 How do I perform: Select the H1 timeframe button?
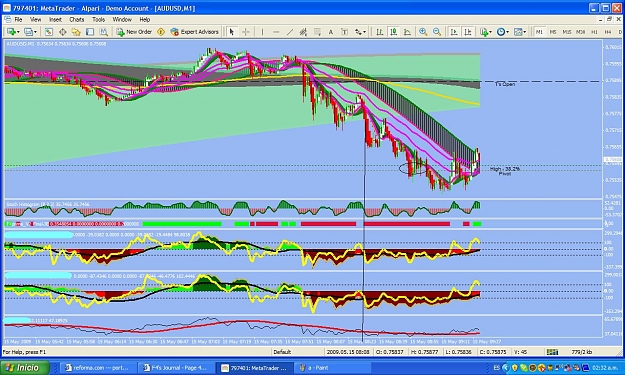coord(594,32)
